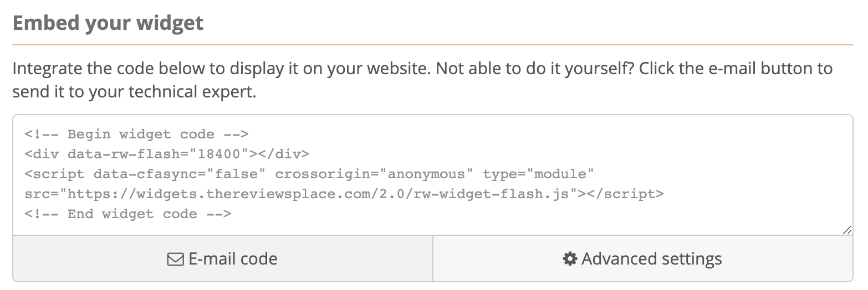Click the 'End widget code' comment line
Viewport: 868px width, 290px height.
click(127, 214)
